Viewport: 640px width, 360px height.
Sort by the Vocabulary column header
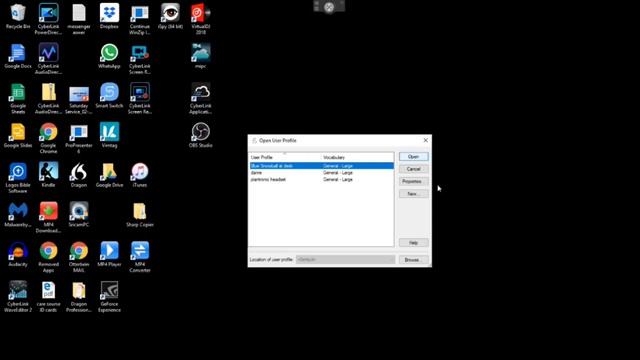358,157
